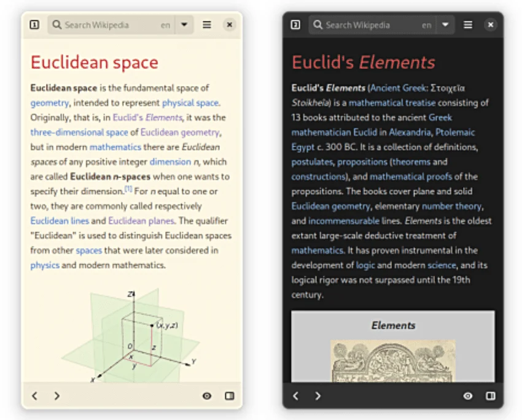Toggle sidebar panel in light window
Viewport: 522px width, 420px height.
point(230,395)
